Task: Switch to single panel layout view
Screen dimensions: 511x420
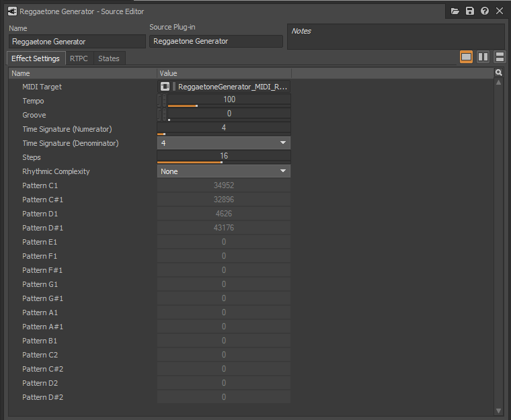Action: coord(466,57)
